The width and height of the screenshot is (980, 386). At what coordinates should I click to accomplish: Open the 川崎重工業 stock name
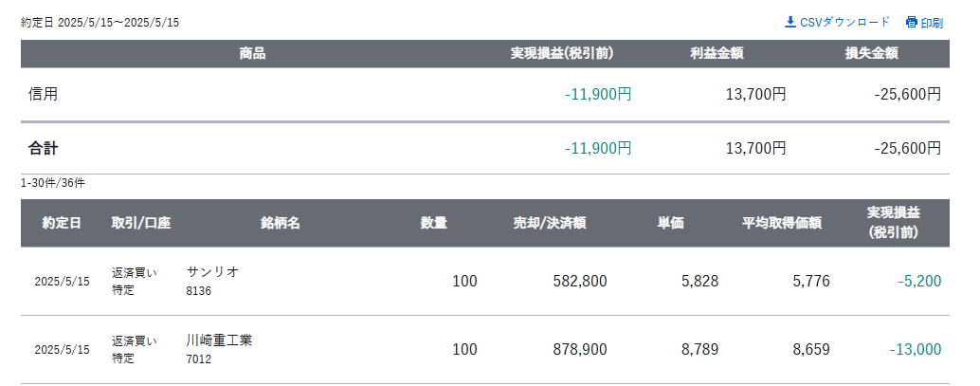point(219,340)
